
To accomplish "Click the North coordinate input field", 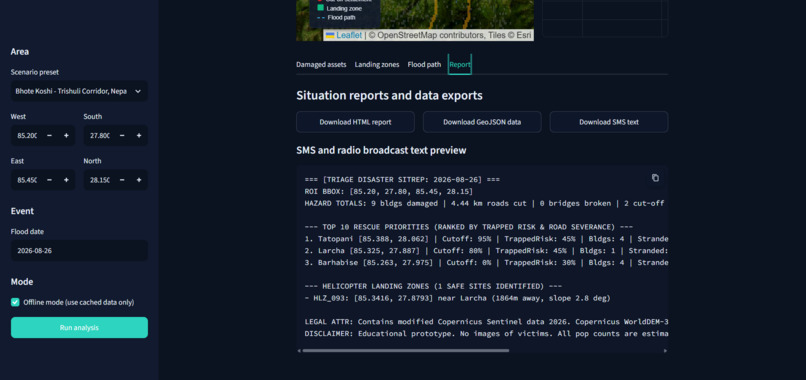I will tap(99, 180).
